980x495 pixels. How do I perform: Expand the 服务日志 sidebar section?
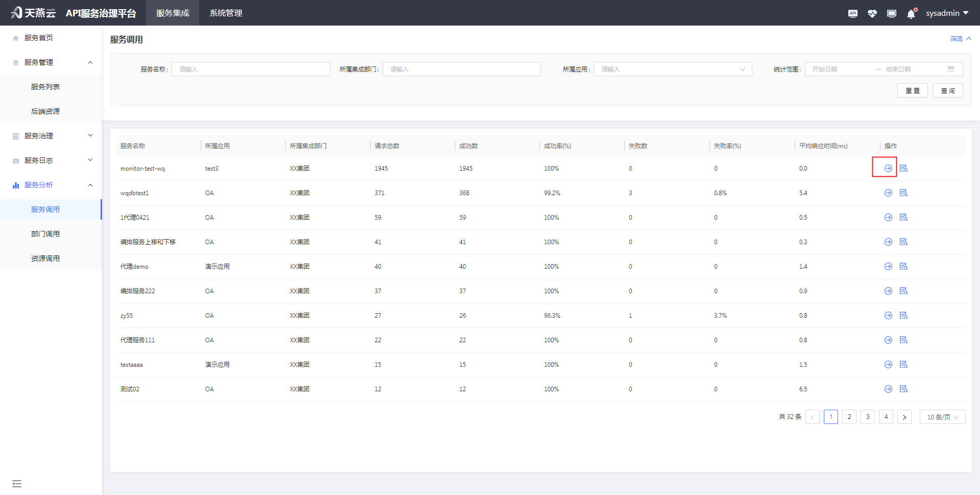pyautogui.click(x=51, y=160)
